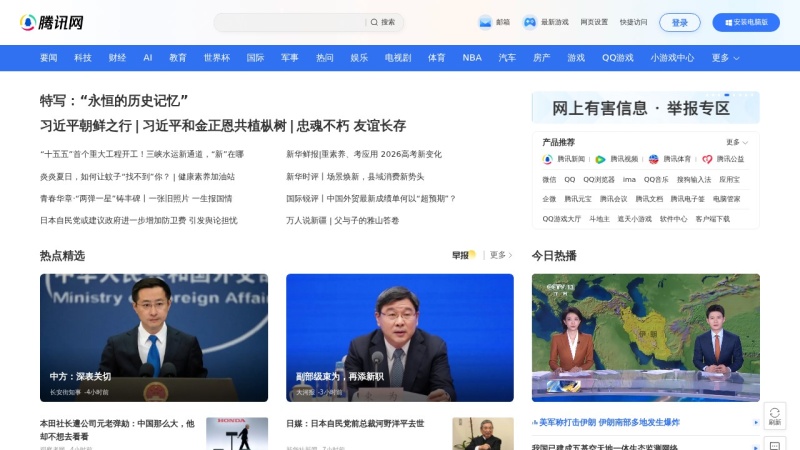This screenshot has width=800, height=450.
Task: Open headline 特写：“永恒的历史记忆”
Action: [114, 101]
